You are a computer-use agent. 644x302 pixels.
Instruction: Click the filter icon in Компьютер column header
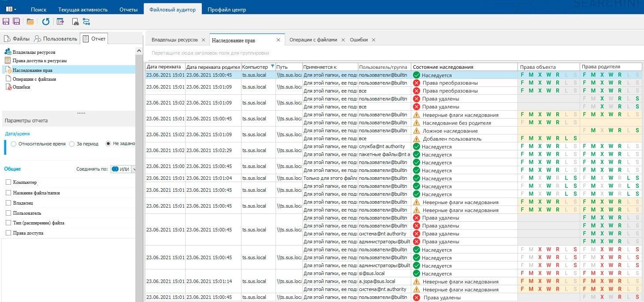272,67
